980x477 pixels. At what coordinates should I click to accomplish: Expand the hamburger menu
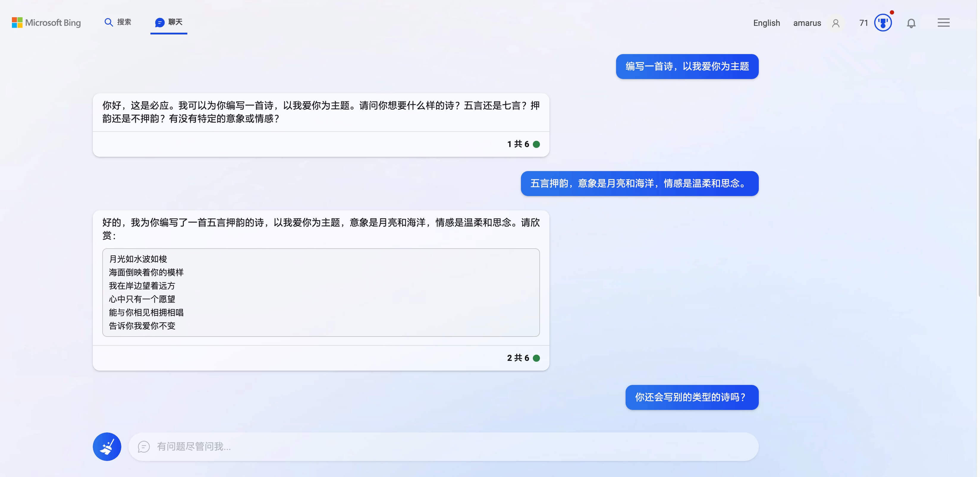point(943,23)
